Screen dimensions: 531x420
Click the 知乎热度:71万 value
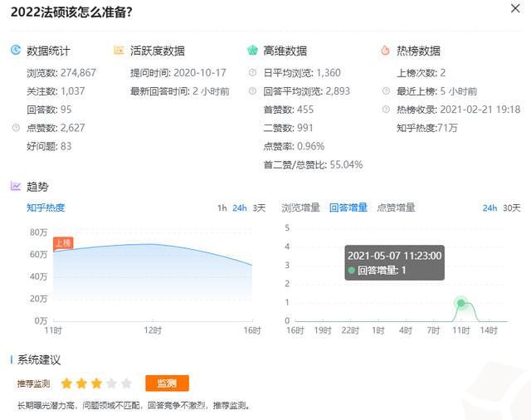[x=427, y=128]
